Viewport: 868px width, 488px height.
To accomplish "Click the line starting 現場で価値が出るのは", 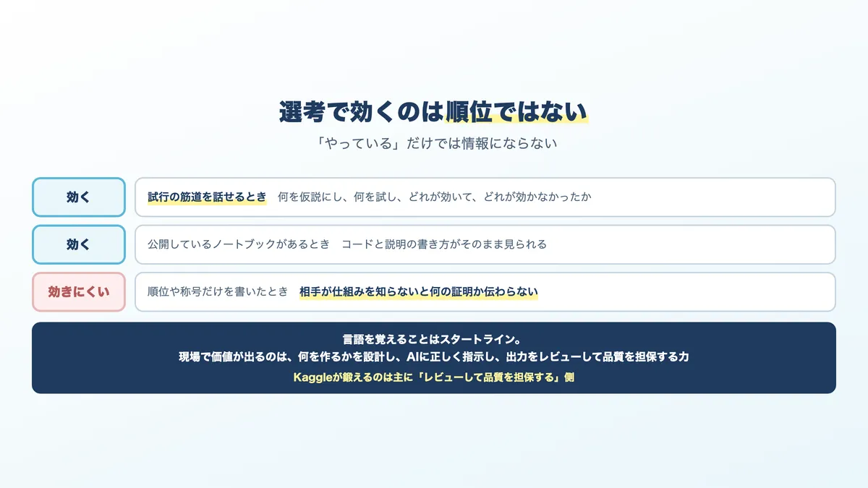I will pos(434,357).
